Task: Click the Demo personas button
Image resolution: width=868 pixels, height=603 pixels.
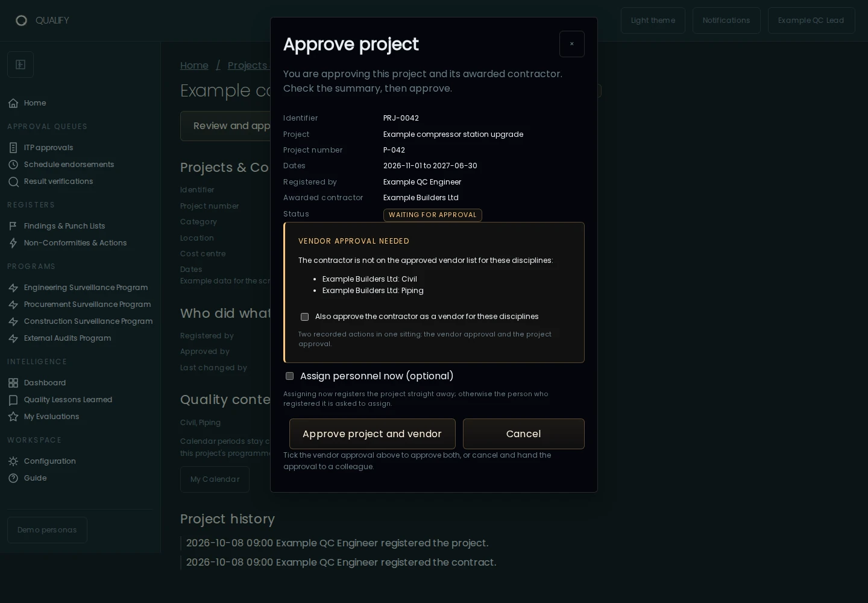Action: [x=47, y=530]
